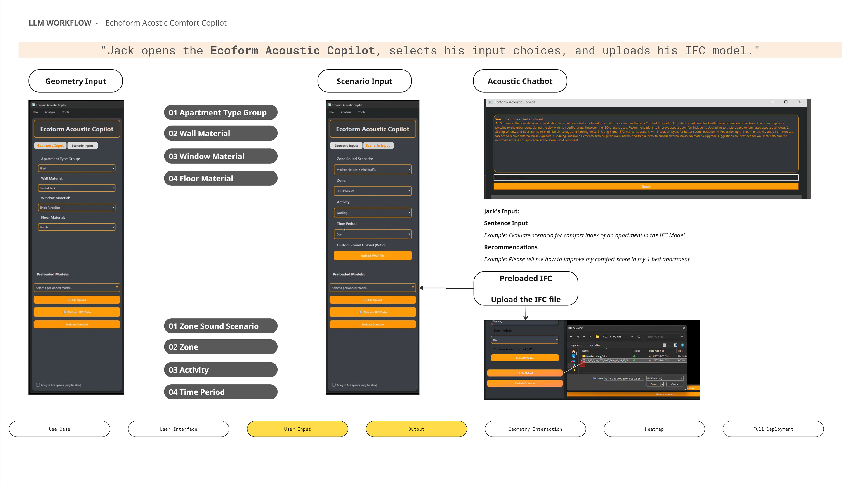Select the Gallery picture icon in Open IFC sidebar
Viewport: 868px width, 488px height.
coord(573,356)
